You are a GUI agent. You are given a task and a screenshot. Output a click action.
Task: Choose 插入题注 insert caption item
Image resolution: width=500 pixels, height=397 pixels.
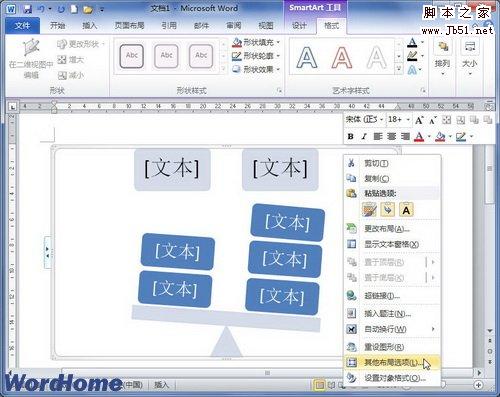(392, 314)
